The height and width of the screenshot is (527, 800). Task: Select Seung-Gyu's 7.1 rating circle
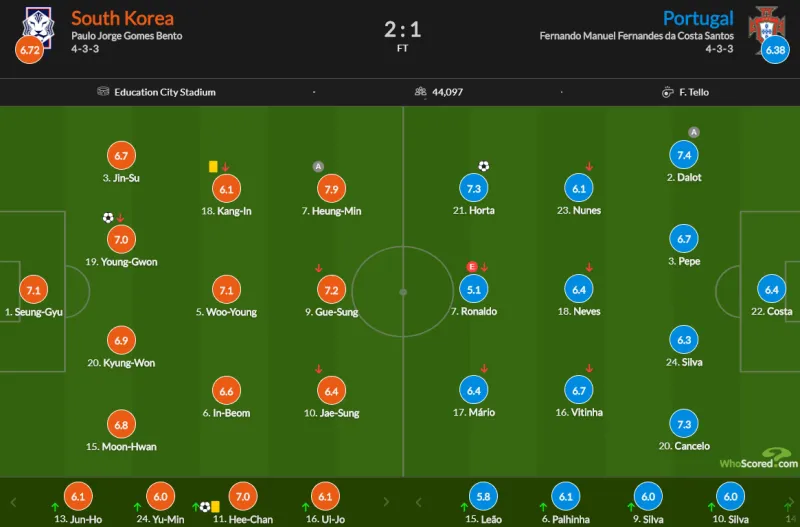click(33, 290)
